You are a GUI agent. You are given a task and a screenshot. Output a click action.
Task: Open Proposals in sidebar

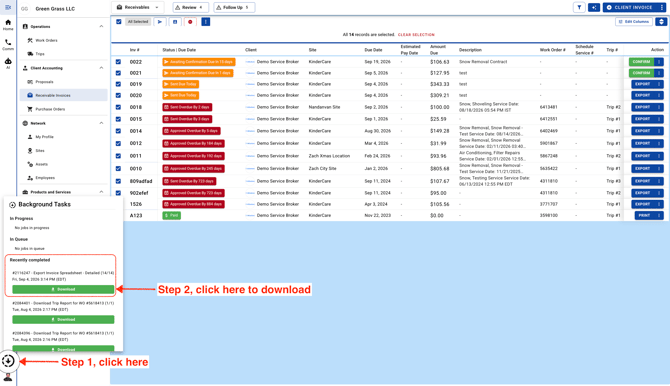pos(44,82)
